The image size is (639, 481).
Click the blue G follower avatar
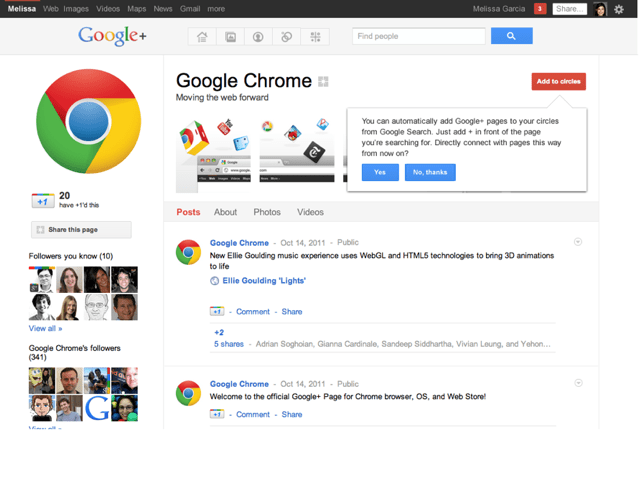[97, 408]
